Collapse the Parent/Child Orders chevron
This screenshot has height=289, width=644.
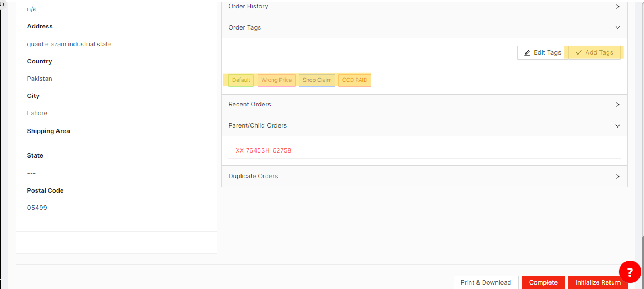[x=617, y=126]
